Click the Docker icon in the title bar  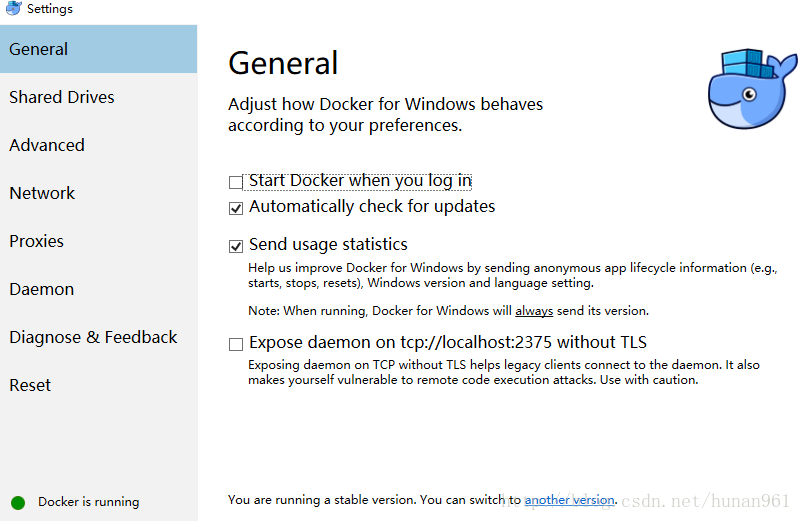(x=13, y=9)
